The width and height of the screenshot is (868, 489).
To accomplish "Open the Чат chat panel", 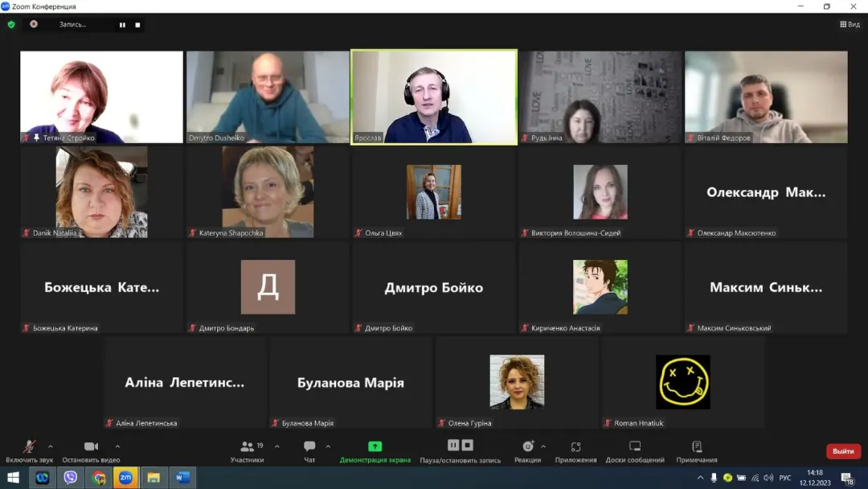I will 309,451.
